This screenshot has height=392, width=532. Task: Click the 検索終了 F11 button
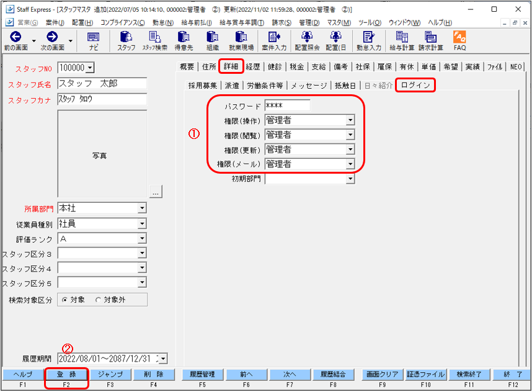[469, 375]
